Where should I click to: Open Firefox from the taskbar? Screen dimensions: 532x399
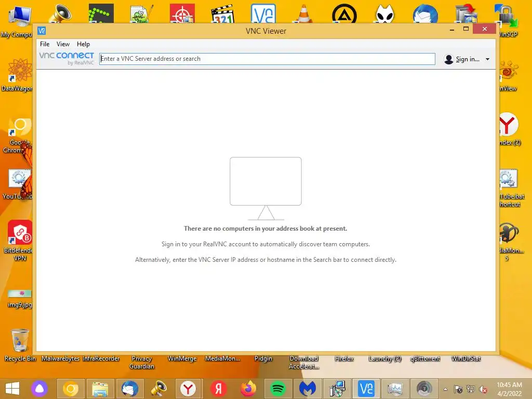pos(248,389)
